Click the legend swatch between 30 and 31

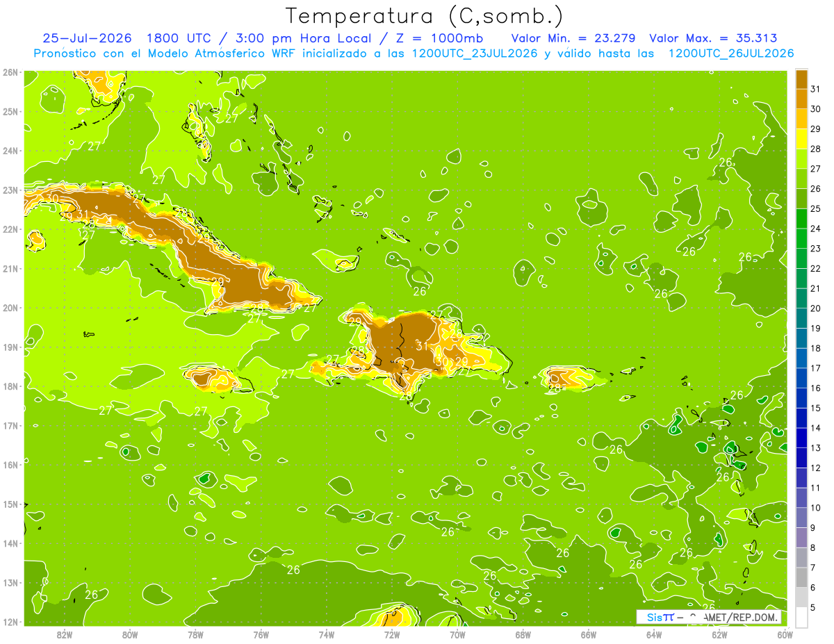(x=802, y=99)
